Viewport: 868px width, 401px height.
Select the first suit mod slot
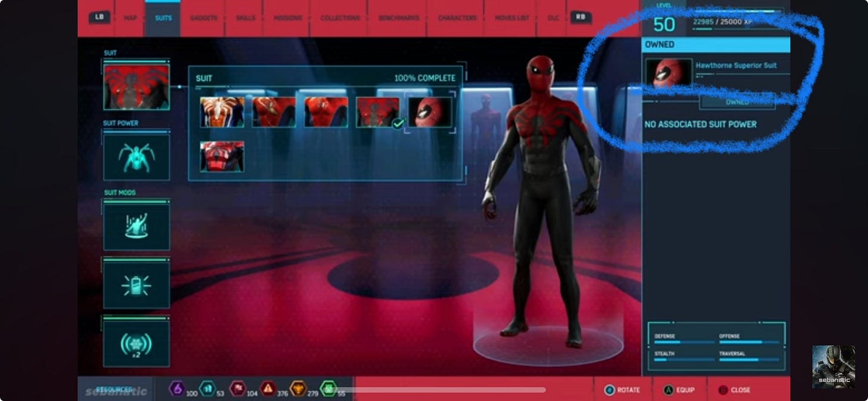[137, 227]
